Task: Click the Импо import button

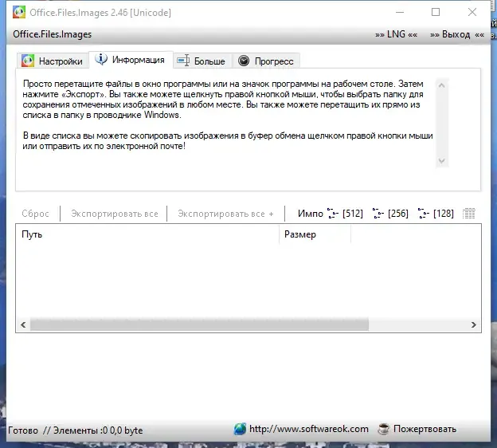Action: point(311,214)
